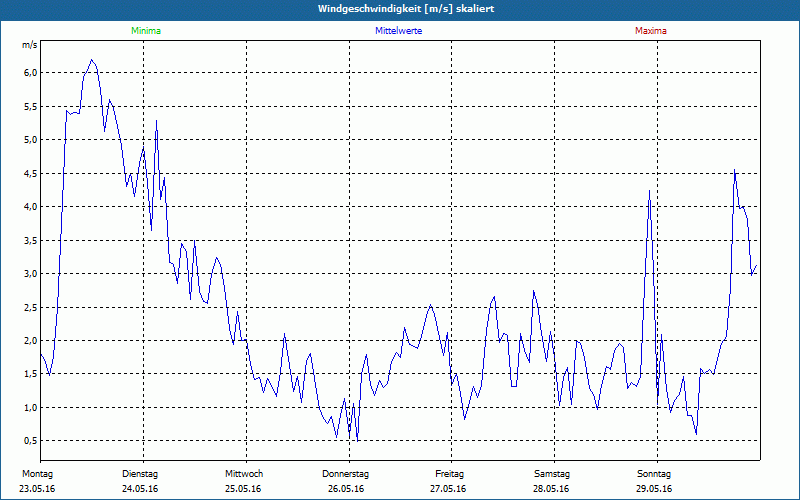Click the 3,0 y-axis value

[x=31, y=273]
